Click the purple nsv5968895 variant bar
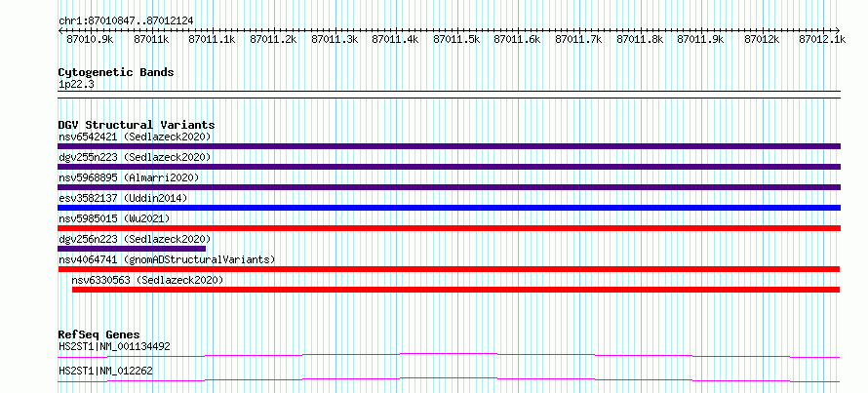The height and width of the screenshot is (393, 868). click(x=449, y=187)
